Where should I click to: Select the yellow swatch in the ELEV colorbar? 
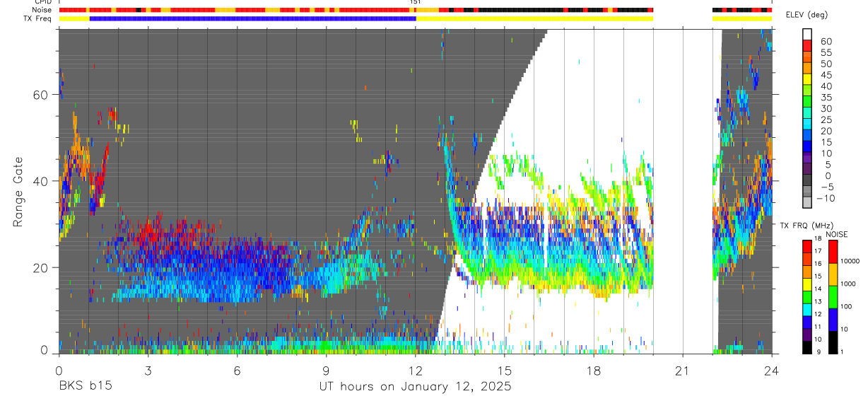(x=807, y=79)
